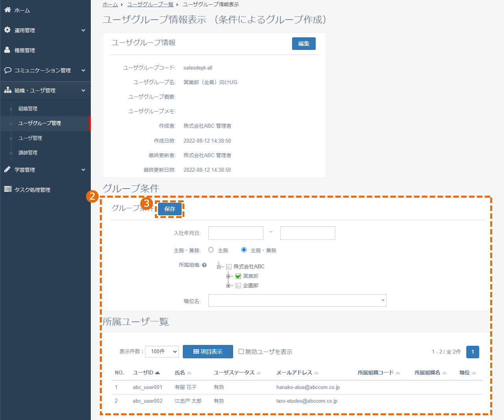Expand the 運用管理 menu chevron
The width and height of the screenshot is (504, 420).
[83, 30]
